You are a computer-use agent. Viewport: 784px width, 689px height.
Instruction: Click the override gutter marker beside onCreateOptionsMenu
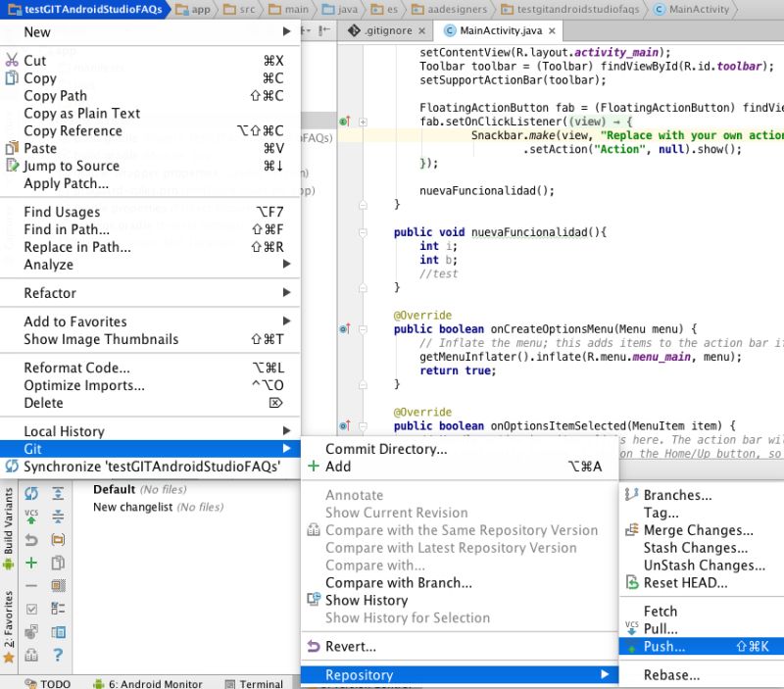pyautogui.click(x=345, y=328)
